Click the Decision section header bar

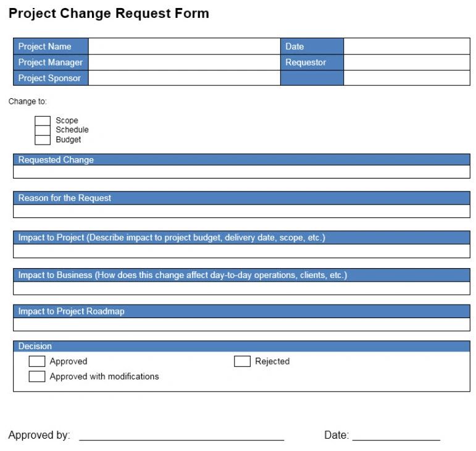tap(241, 346)
